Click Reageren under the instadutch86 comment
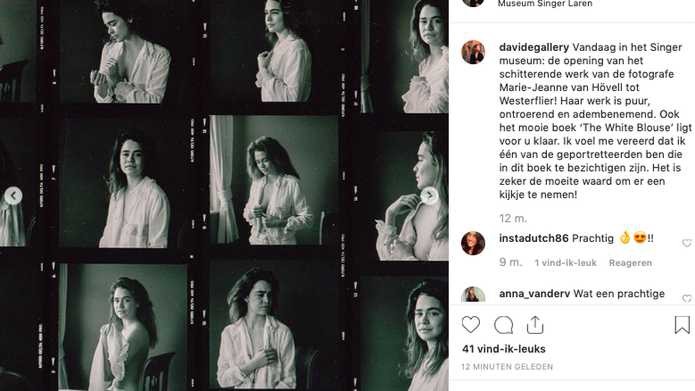Screen dimensions: 695x391 (630, 262)
